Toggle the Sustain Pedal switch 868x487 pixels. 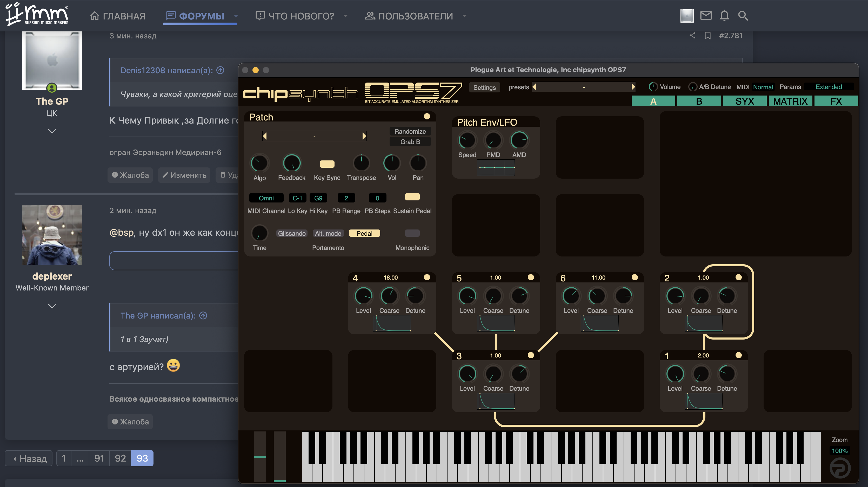(412, 197)
